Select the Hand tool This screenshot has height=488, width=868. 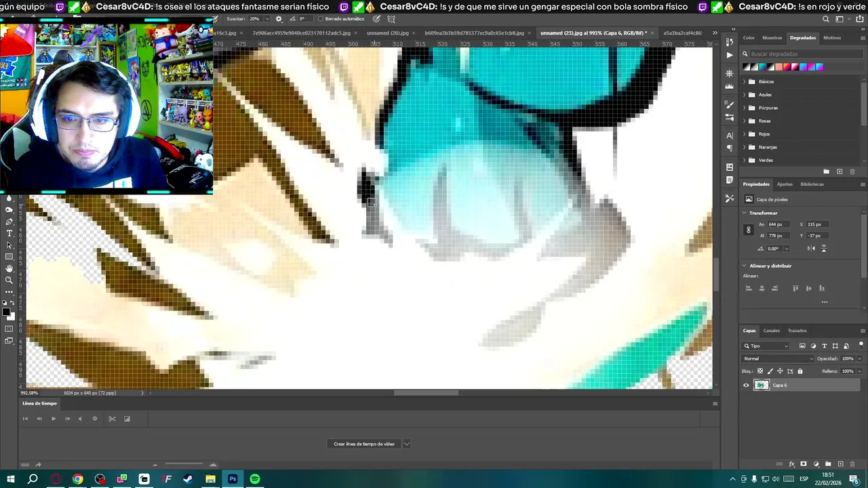9,268
